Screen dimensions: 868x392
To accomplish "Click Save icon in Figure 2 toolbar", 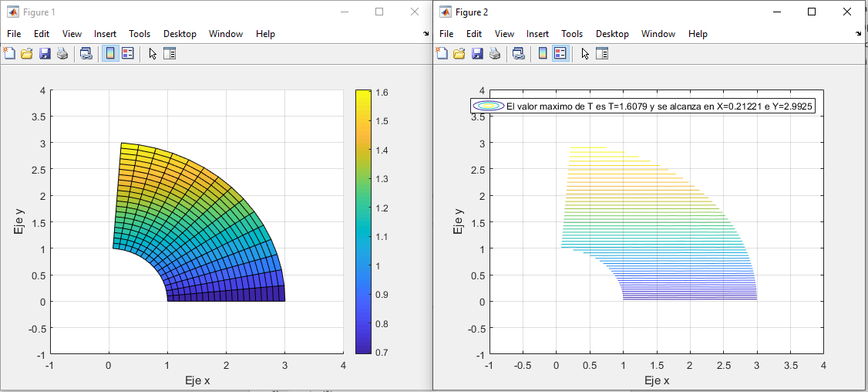I will pyautogui.click(x=477, y=53).
